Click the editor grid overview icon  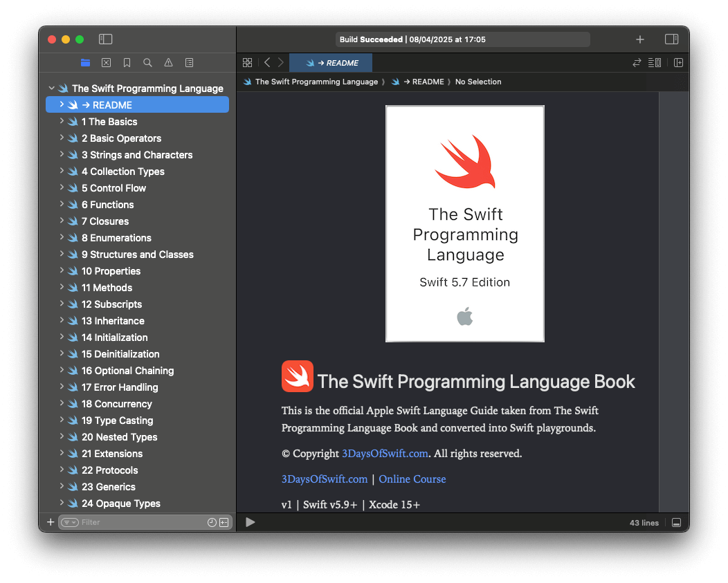(247, 62)
